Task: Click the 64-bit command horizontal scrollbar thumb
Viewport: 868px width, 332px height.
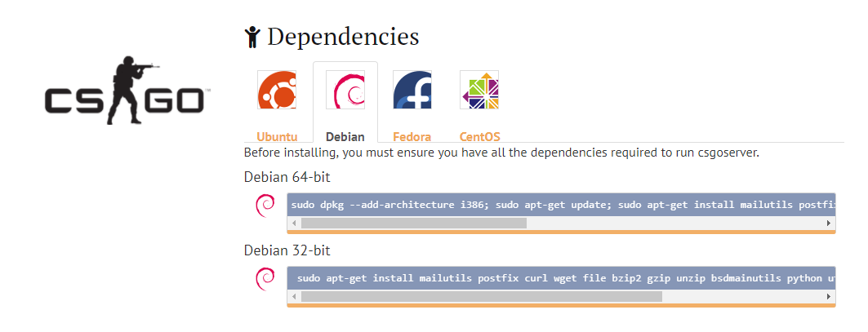Action: tap(413, 224)
